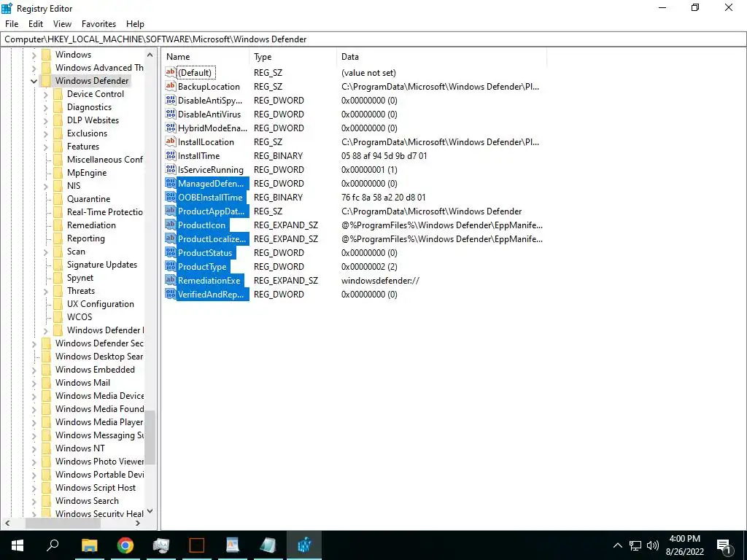Select the Reporting key

pos(86,238)
